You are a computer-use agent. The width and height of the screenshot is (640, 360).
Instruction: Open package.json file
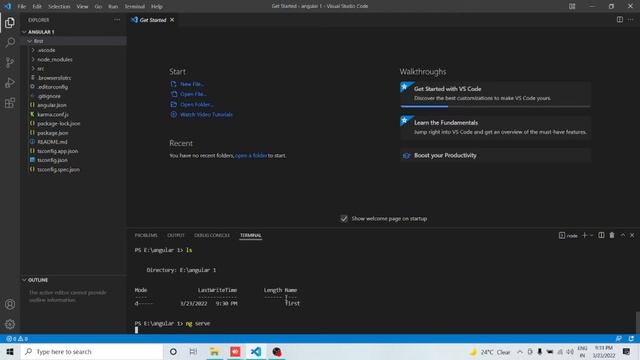pyautogui.click(x=53, y=133)
